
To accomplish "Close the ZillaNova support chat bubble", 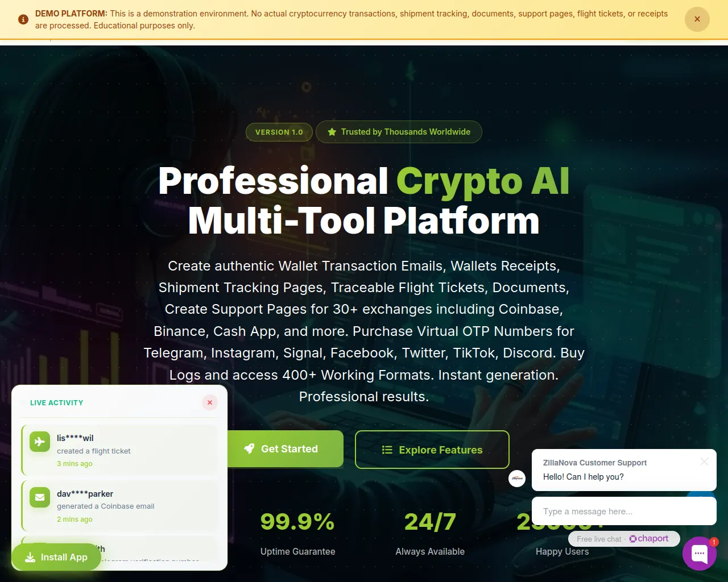I will pos(705,462).
